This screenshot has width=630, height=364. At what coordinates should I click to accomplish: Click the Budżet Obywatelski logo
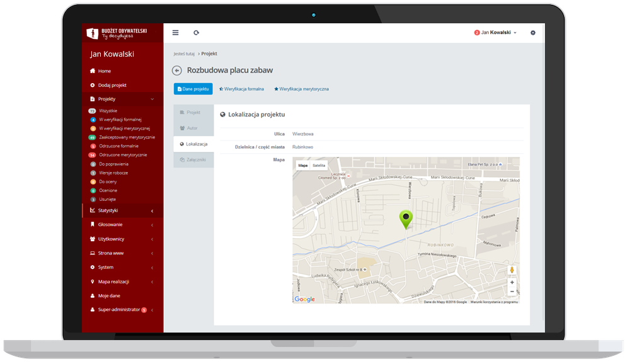click(117, 33)
